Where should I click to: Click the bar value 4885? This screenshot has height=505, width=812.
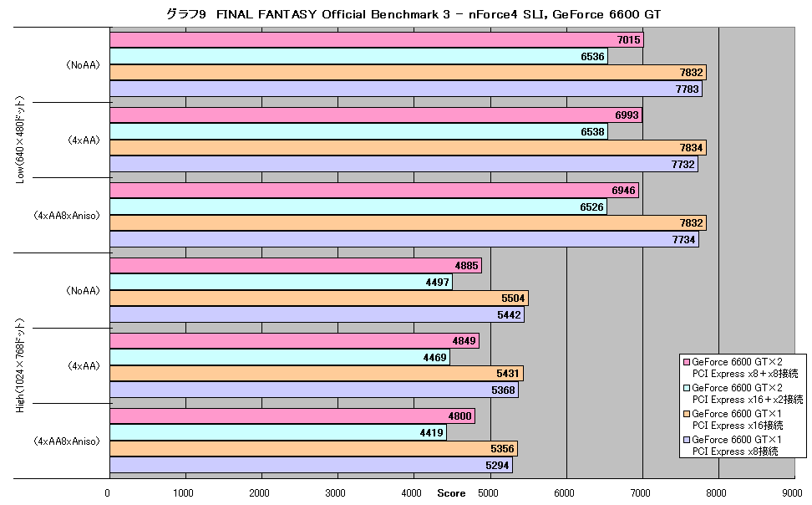pos(467,266)
